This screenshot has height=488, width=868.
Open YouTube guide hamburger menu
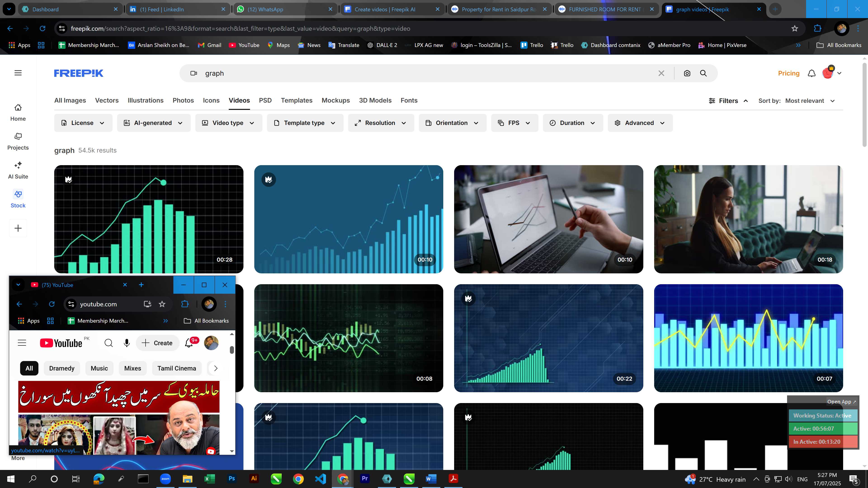(x=22, y=343)
